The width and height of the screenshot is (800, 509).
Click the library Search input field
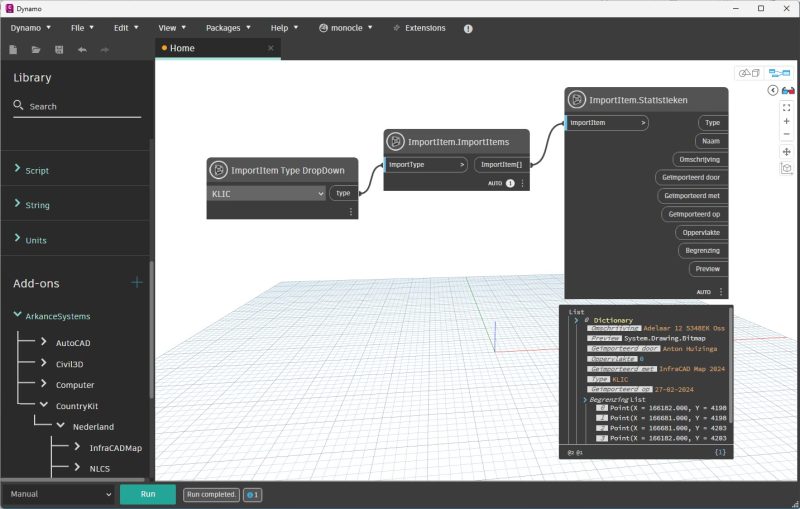[x=77, y=106]
